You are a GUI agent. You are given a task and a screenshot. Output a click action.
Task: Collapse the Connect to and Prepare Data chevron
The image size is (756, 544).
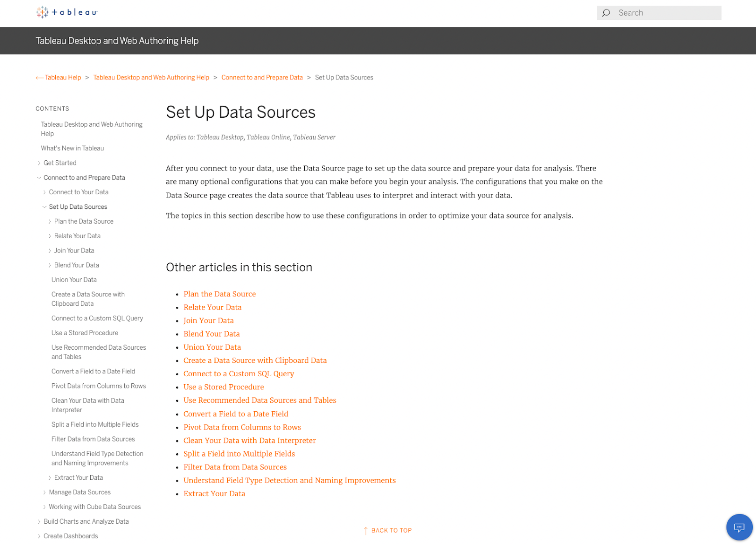click(39, 178)
